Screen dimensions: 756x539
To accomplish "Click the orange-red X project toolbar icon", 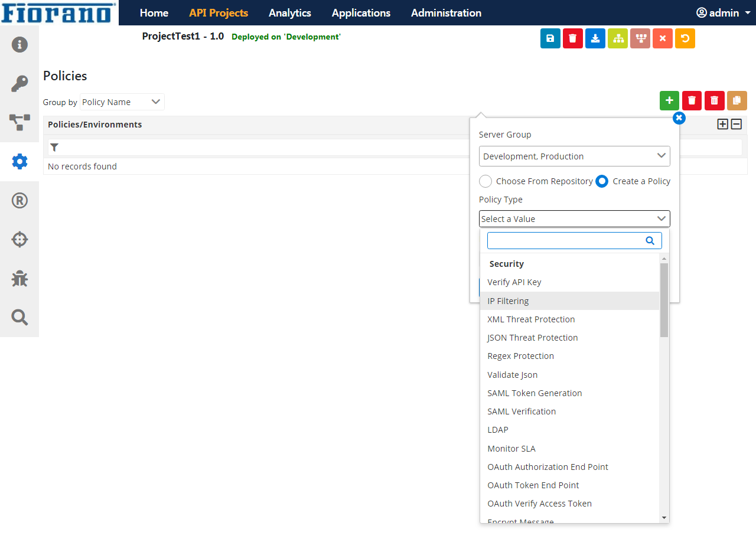I will [x=663, y=38].
